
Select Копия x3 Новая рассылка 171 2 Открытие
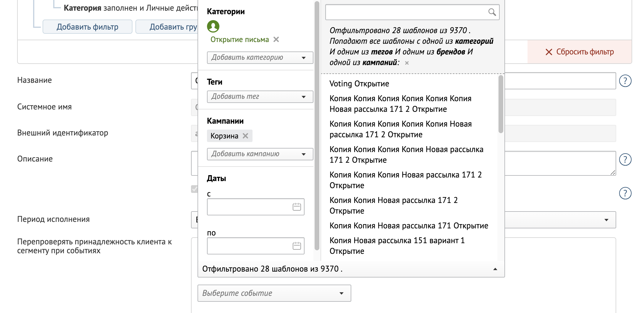[406, 180]
